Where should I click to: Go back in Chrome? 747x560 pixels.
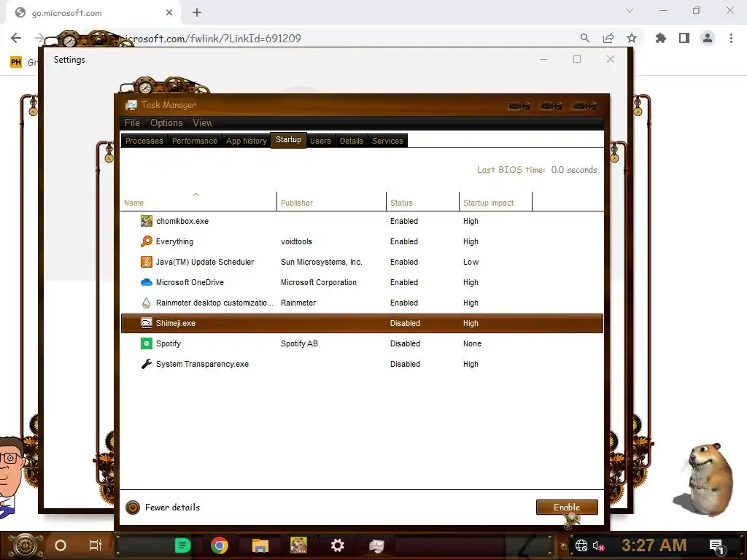(x=16, y=38)
